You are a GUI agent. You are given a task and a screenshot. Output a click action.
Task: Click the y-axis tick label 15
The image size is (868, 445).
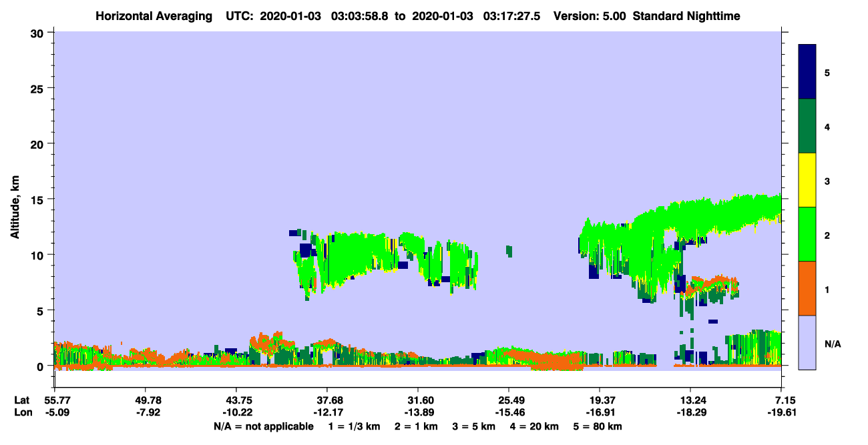pos(39,199)
